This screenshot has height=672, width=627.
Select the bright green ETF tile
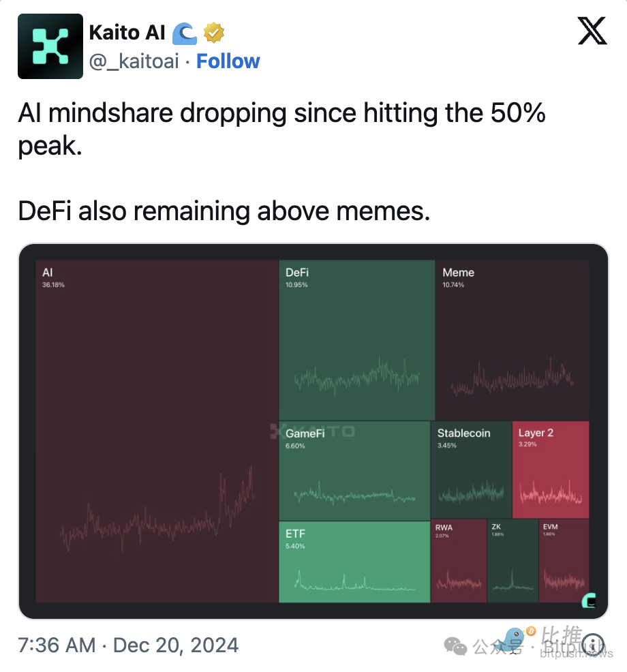pyautogui.click(x=354, y=562)
